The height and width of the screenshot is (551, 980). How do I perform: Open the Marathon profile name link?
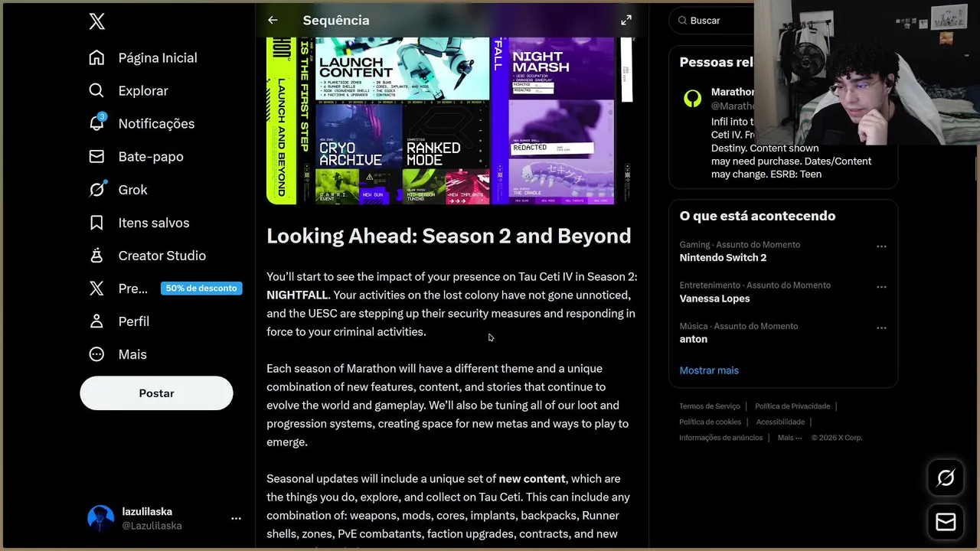click(x=732, y=92)
